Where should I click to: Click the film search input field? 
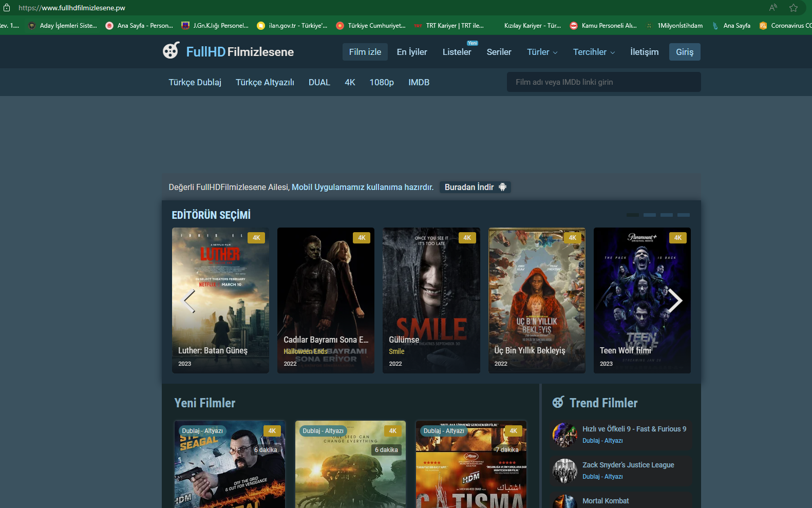[603, 82]
